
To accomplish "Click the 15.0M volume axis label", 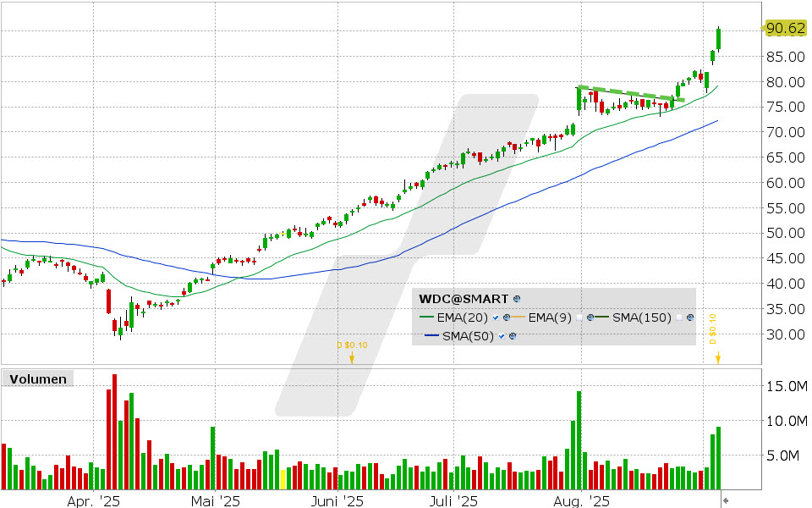I will point(787,386).
